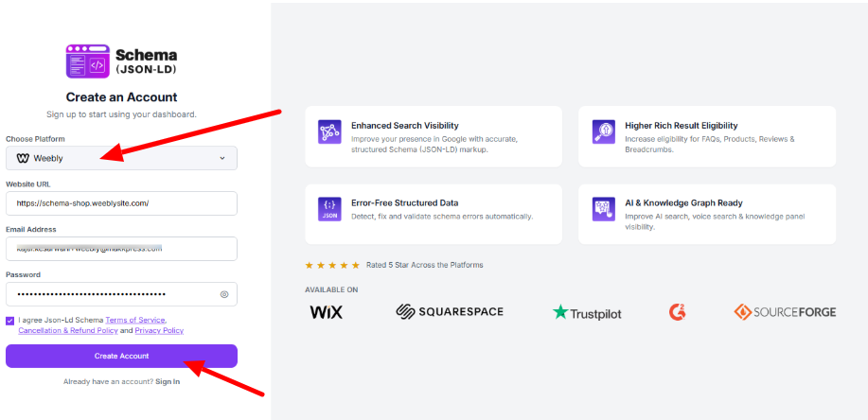Toggle the terms agreement checkbox
Viewport: 868px width, 420px height.
pyautogui.click(x=10, y=321)
